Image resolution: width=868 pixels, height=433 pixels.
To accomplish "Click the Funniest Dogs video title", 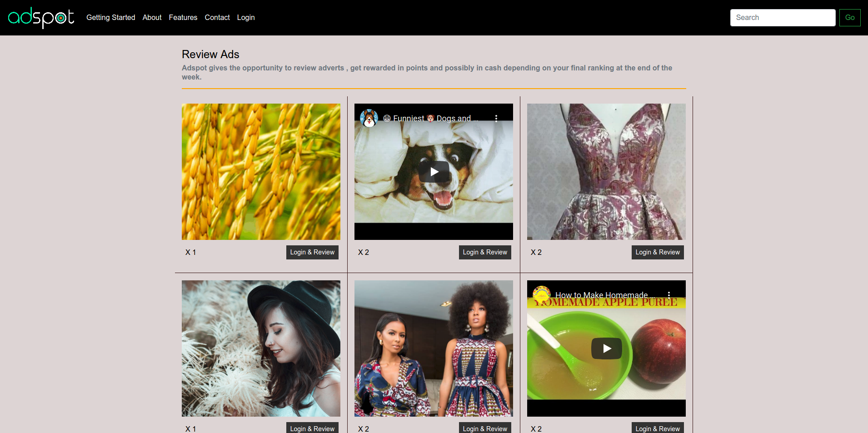I will (431, 118).
